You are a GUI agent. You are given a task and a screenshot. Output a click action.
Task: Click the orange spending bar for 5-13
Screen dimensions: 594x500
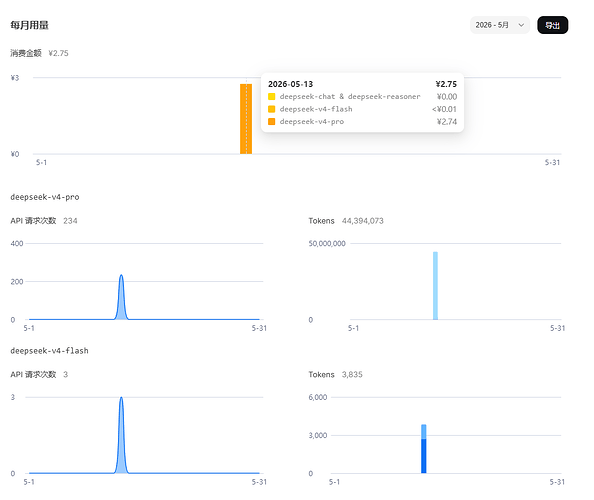(246, 119)
